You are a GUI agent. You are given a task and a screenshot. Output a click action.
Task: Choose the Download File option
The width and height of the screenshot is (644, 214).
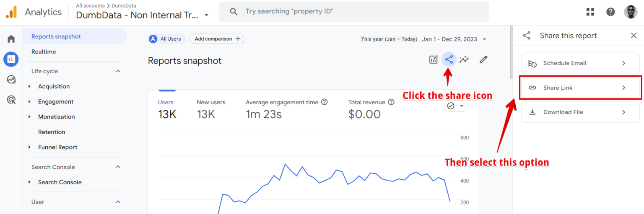tap(581, 112)
